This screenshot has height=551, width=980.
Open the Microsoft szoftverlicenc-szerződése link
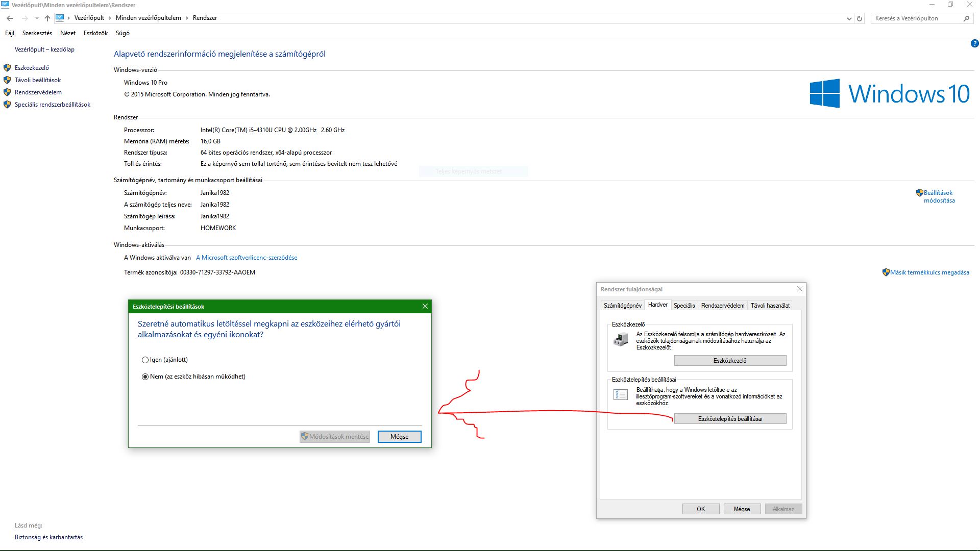(x=247, y=258)
